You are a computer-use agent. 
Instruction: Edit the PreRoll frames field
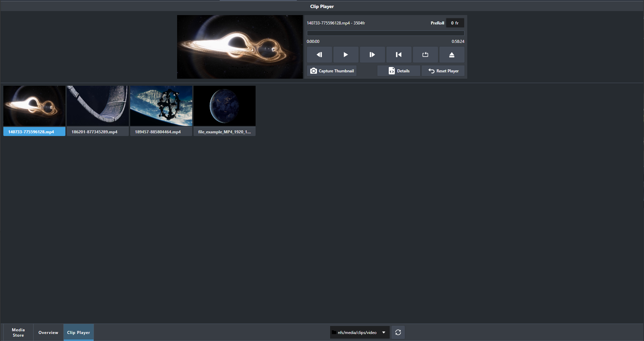(455, 23)
